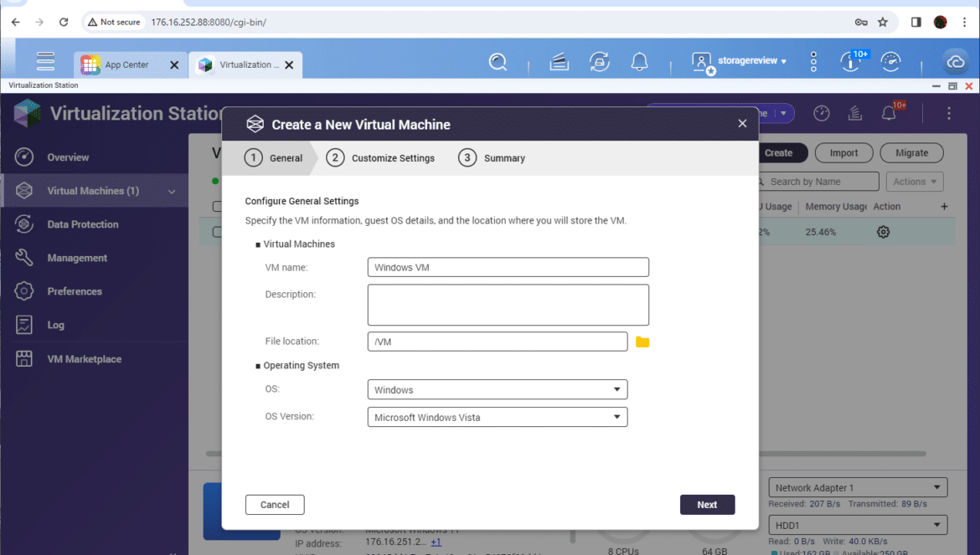Go to General wizard step

pos(274,158)
